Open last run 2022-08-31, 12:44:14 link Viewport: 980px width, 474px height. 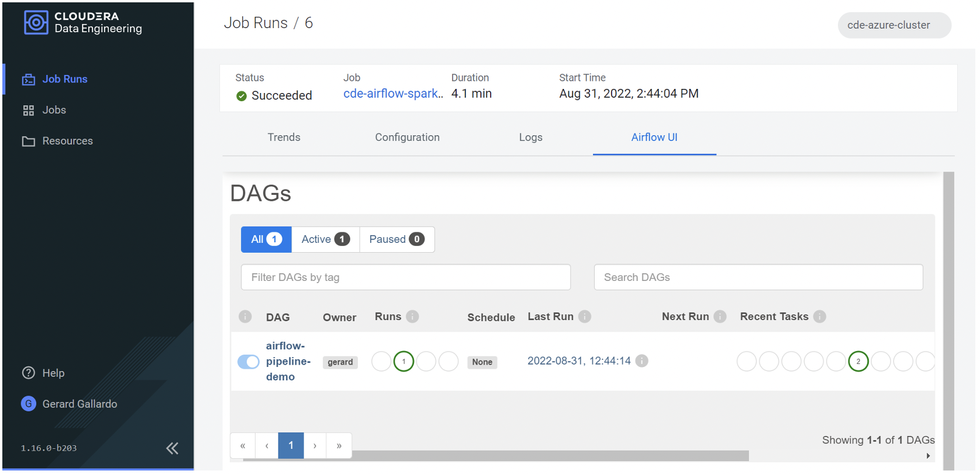pyautogui.click(x=579, y=361)
